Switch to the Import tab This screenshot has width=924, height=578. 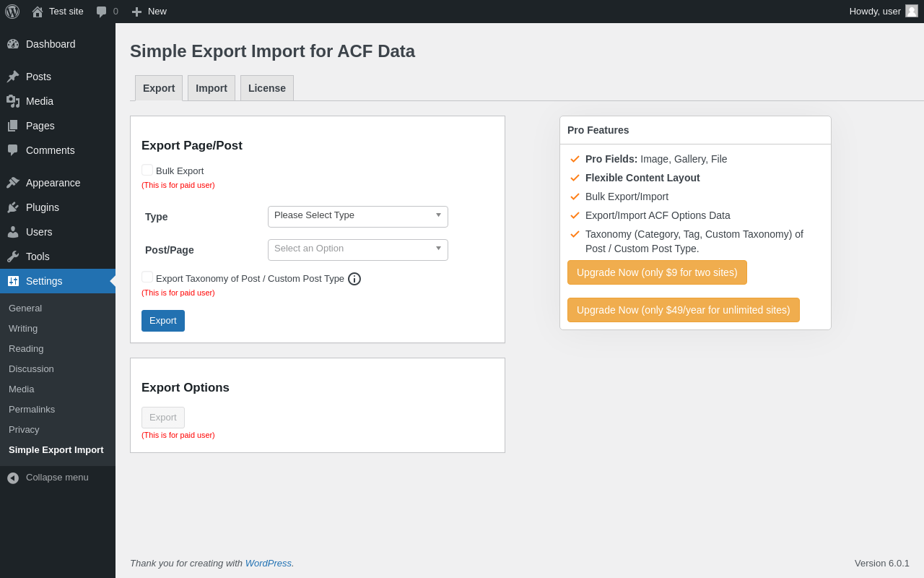[x=212, y=88]
